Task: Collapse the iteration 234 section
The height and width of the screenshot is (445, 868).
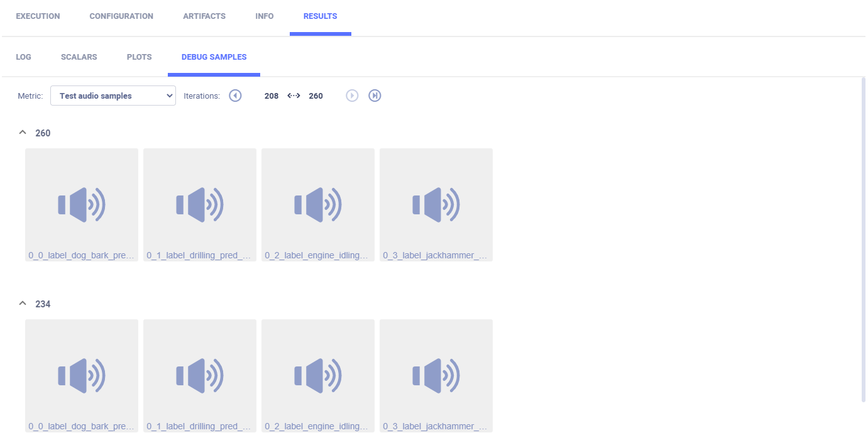Action: (x=23, y=304)
